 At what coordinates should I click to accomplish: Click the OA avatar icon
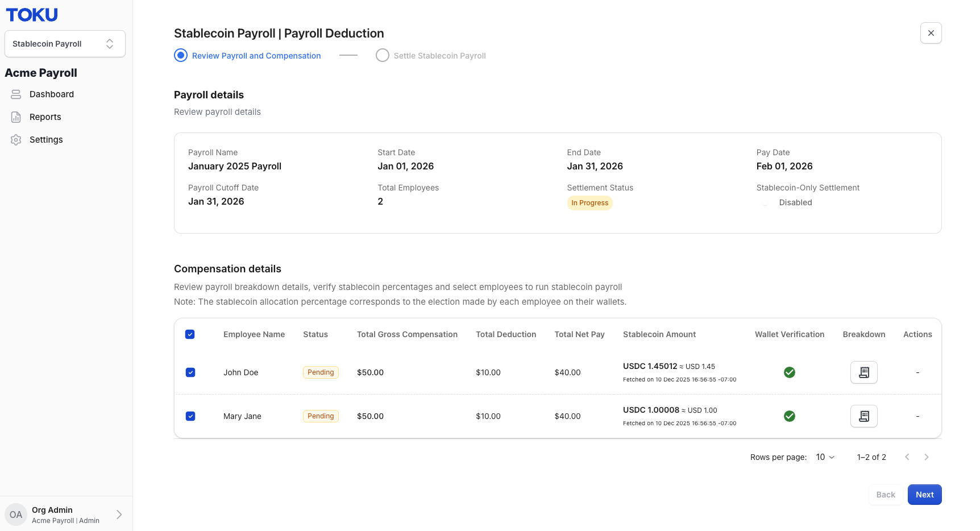click(16, 515)
